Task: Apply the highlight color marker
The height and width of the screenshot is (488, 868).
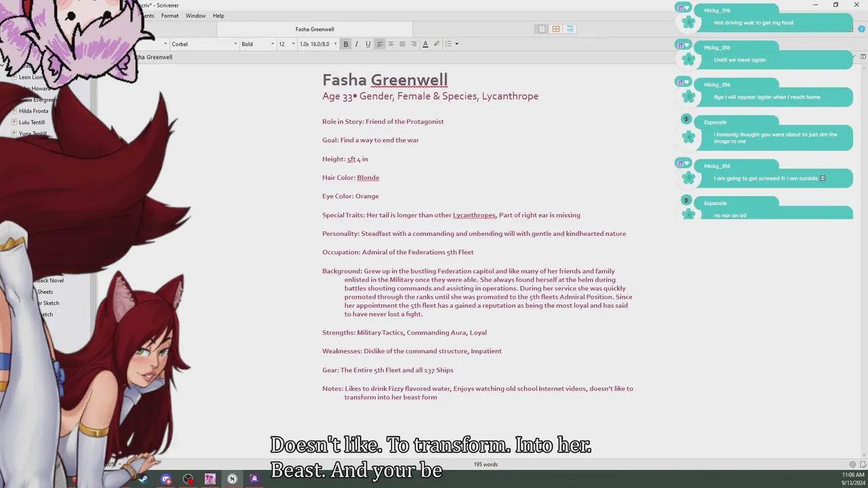Action: [437, 44]
